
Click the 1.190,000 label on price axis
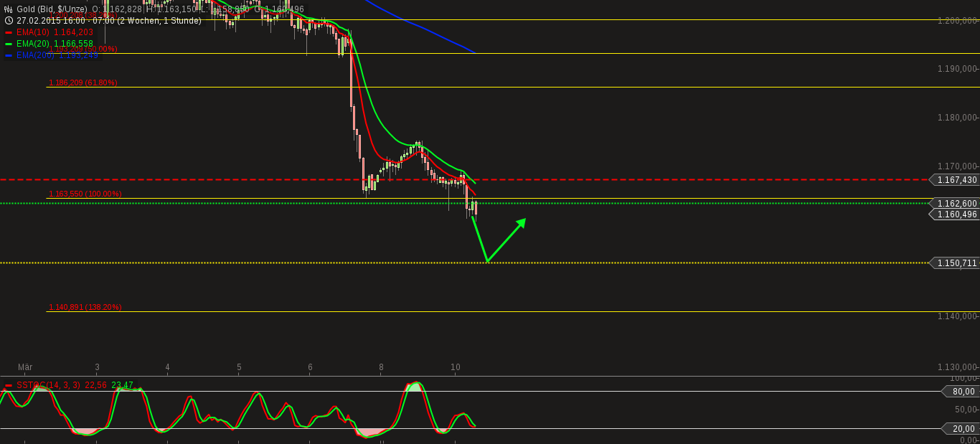tap(958, 69)
